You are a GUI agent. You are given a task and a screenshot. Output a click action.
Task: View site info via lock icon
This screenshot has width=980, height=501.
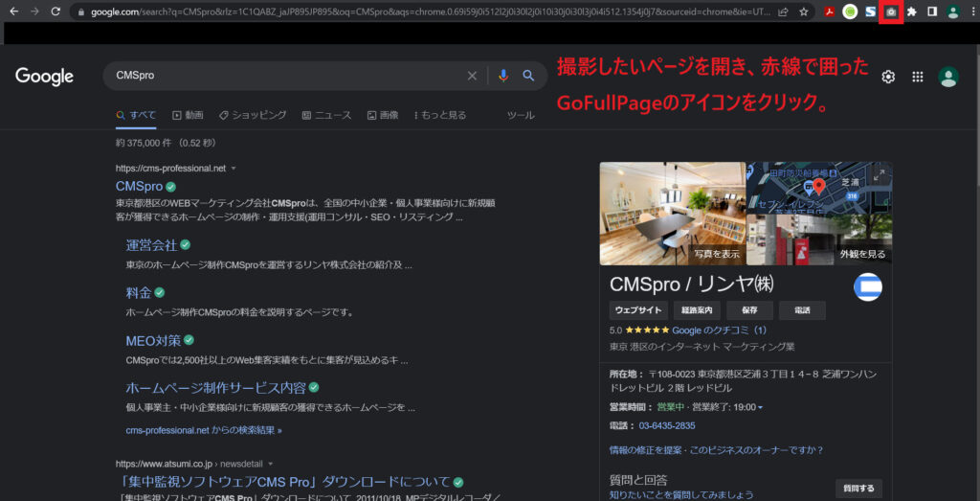(x=80, y=11)
